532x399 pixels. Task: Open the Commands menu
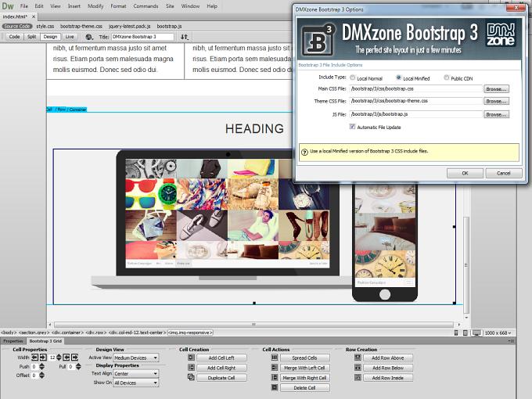(x=146, y=6)
